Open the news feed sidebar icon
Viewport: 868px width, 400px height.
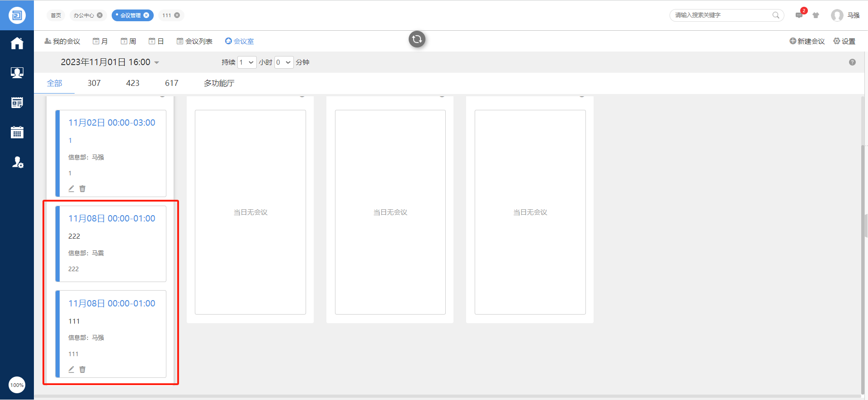(17, 103)
